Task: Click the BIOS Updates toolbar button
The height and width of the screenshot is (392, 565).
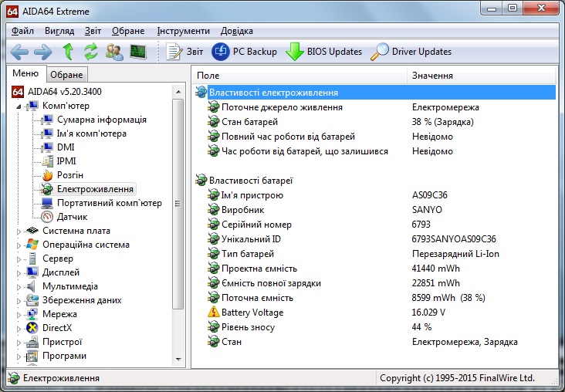Action: coord(324,52)
